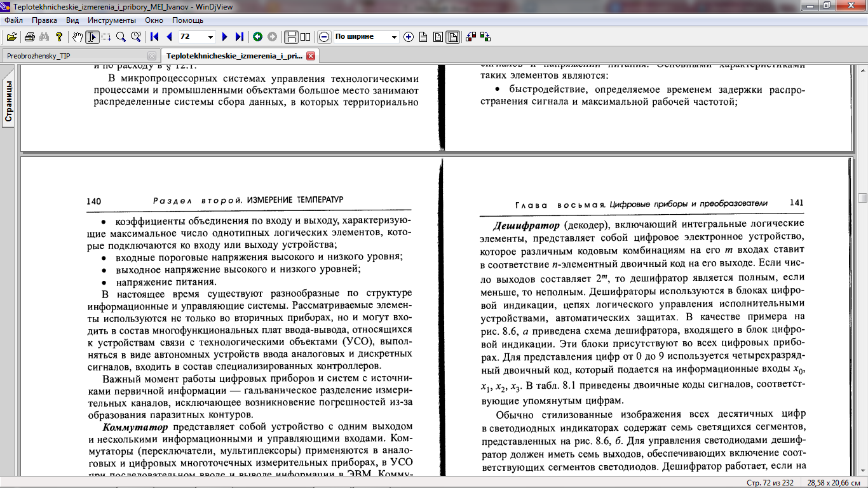Image resolution: width=868 pixels, height=488 pixels.
Task: Click the yellow question mark help icon
Action: tap(59, 37)
